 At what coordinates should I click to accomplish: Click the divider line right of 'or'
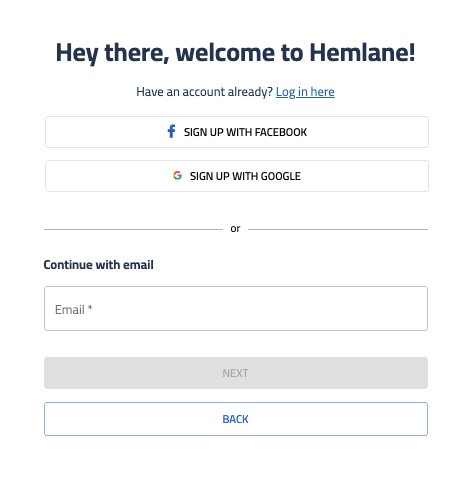(338, 229)
